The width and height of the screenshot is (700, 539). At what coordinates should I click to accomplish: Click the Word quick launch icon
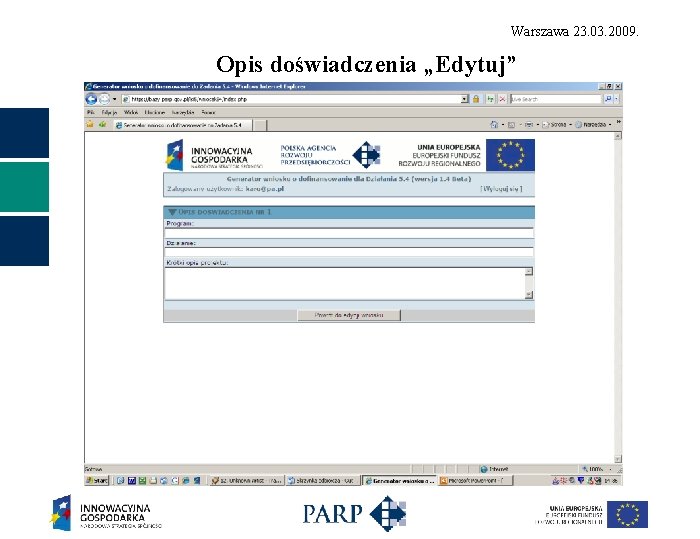(132, 481)
